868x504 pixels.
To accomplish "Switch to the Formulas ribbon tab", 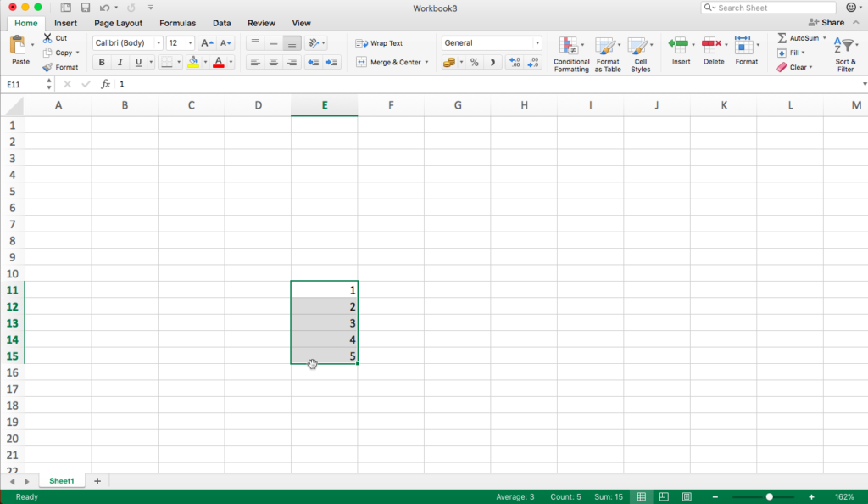I will coord(177,23).
